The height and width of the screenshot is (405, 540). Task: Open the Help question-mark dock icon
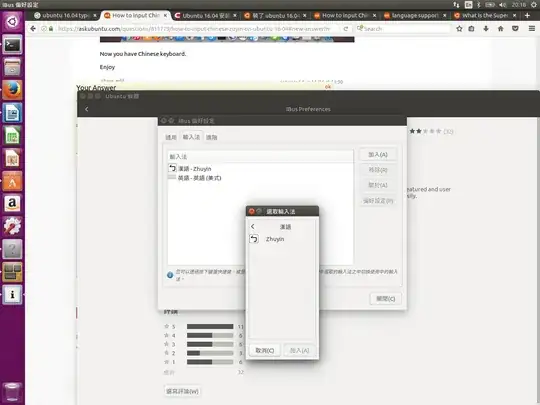12,249
